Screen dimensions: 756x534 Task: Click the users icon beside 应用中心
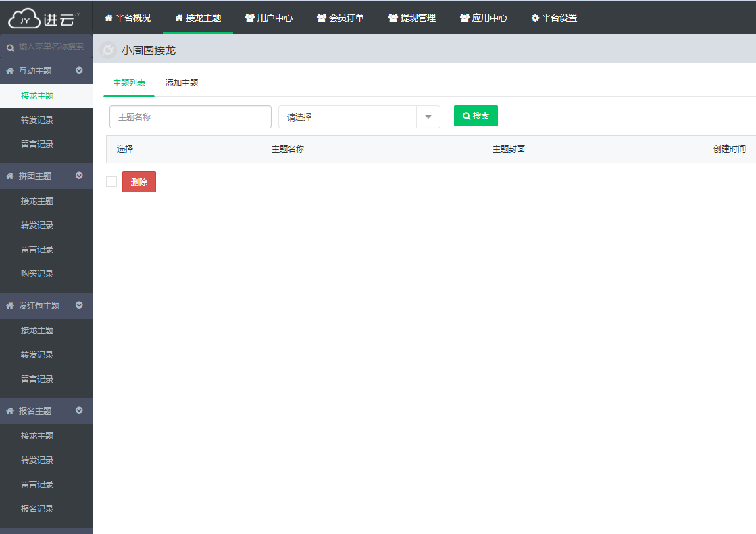coord(465,18)
